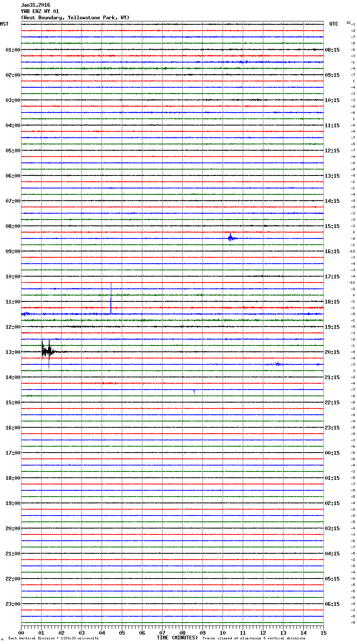Click the 16:15 UTC time label
This screenshot has height=644, width=357.
click(332, 251)
